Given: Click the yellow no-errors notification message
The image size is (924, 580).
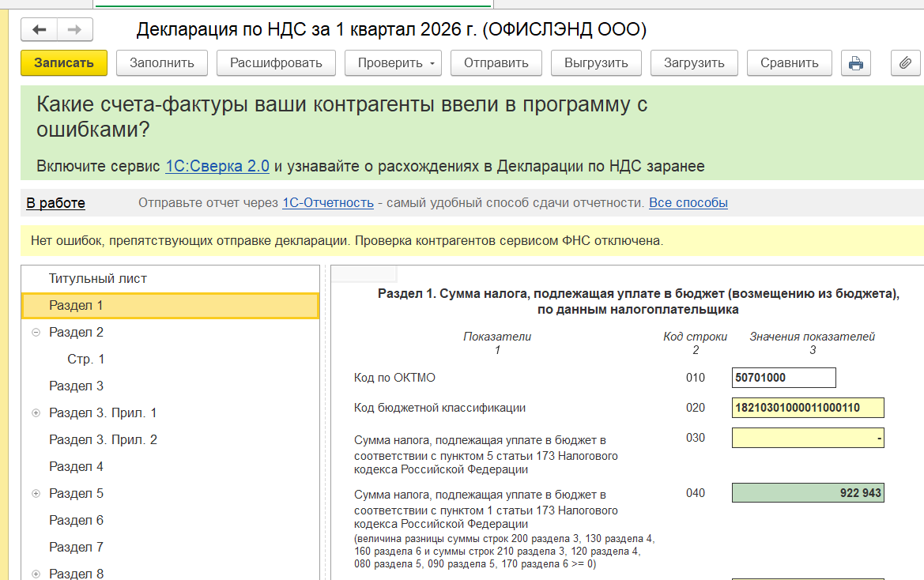Looking at the screenshot, I should click(x=347, y=241).
